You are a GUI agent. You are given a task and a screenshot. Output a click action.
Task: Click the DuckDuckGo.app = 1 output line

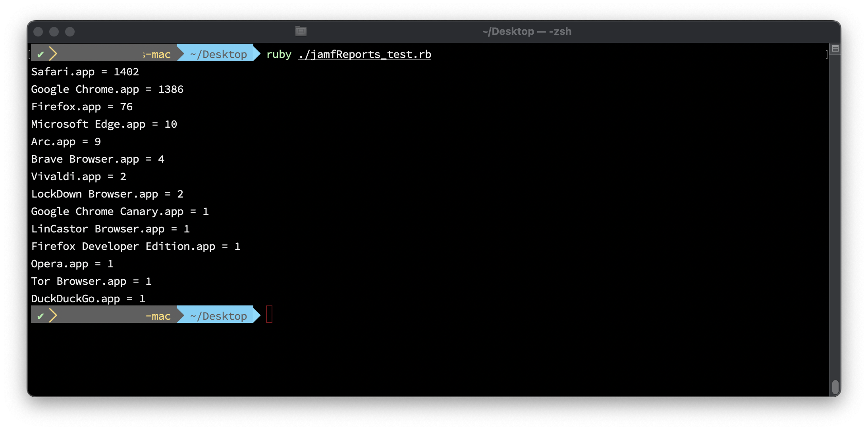pyautogui.click(x=88, y=299)
